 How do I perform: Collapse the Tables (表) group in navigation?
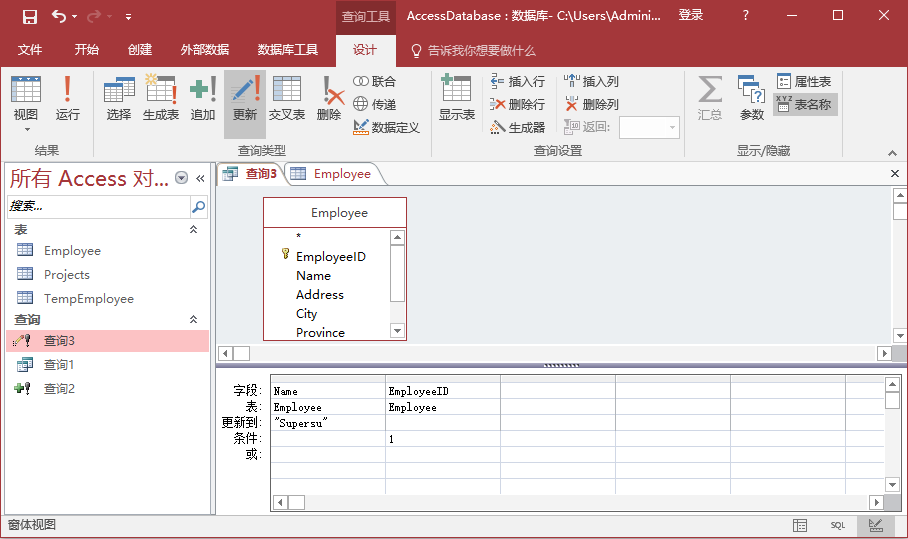194,230
